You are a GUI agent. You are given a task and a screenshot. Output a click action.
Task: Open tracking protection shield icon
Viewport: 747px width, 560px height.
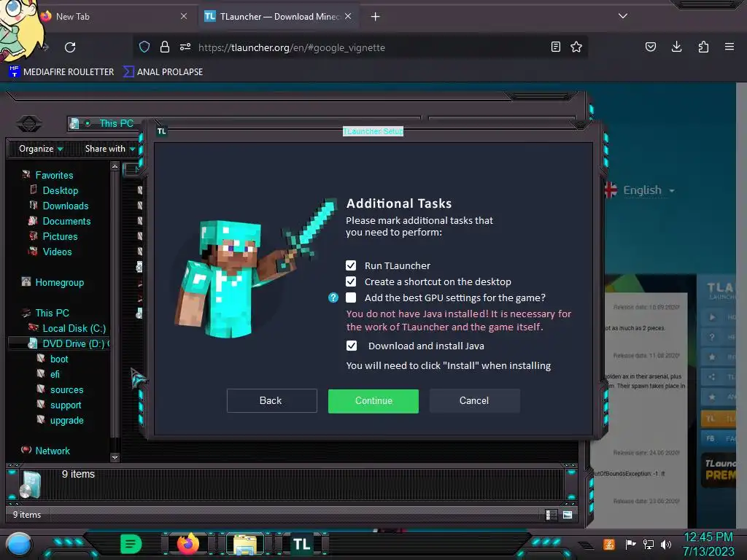tap(144, 47)
